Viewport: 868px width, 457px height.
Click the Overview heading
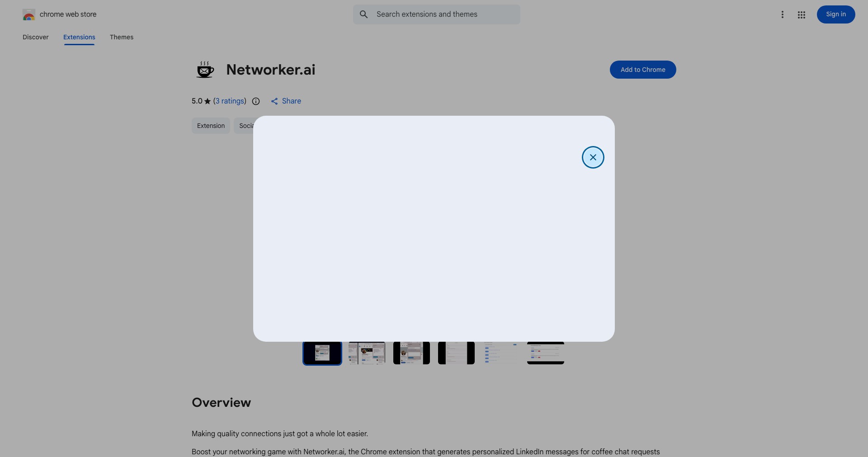[x=221, y=403]
